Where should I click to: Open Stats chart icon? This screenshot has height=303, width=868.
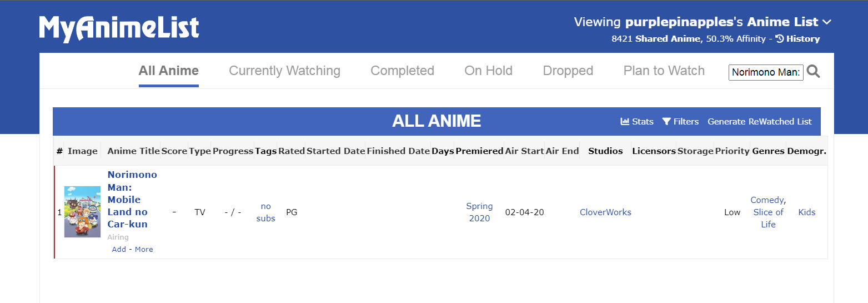point(625,121)
